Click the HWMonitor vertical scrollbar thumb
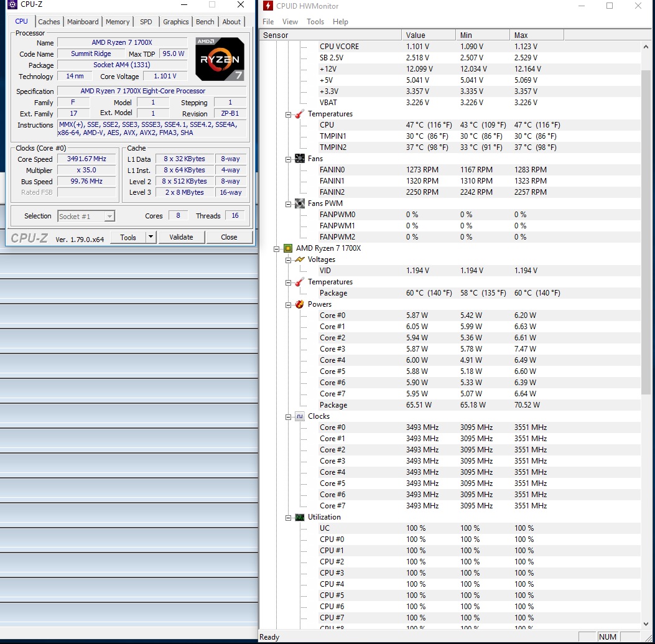 pos(646,232)
